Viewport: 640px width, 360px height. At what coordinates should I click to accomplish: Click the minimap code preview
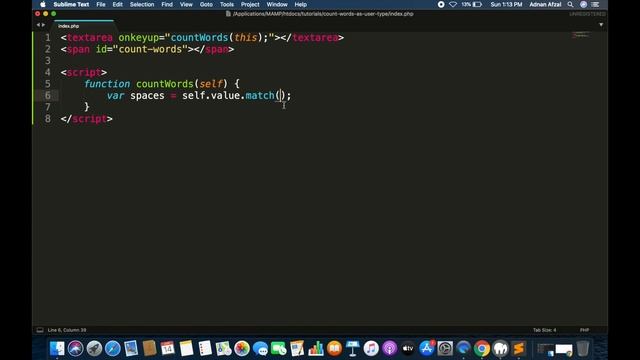pos(581,35)
